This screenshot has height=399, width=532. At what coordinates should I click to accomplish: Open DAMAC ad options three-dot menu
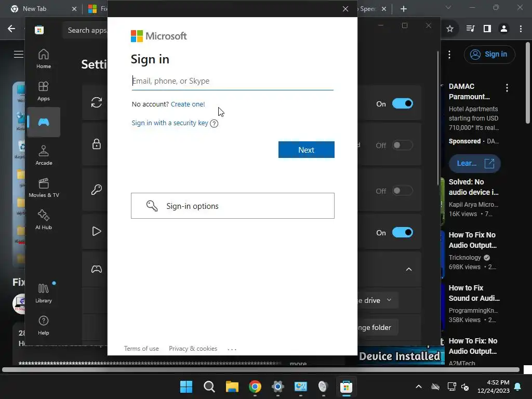(507, 88)
